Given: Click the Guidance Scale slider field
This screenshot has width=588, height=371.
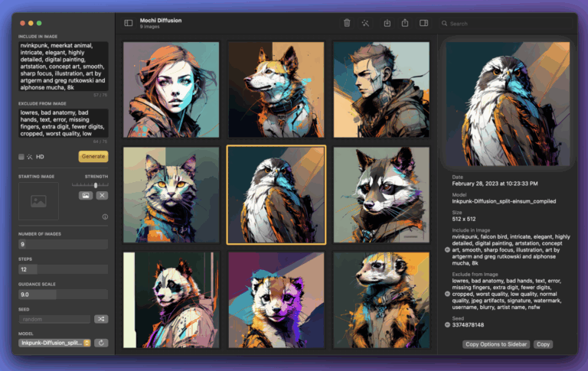Looking at the screenshot, I should coord(63,295).
